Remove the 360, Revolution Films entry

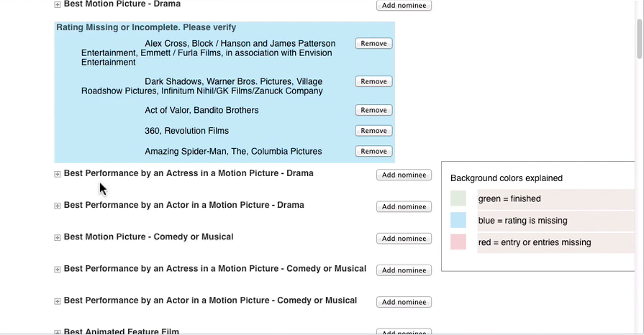pyautogui.click(x=373, y=131)
